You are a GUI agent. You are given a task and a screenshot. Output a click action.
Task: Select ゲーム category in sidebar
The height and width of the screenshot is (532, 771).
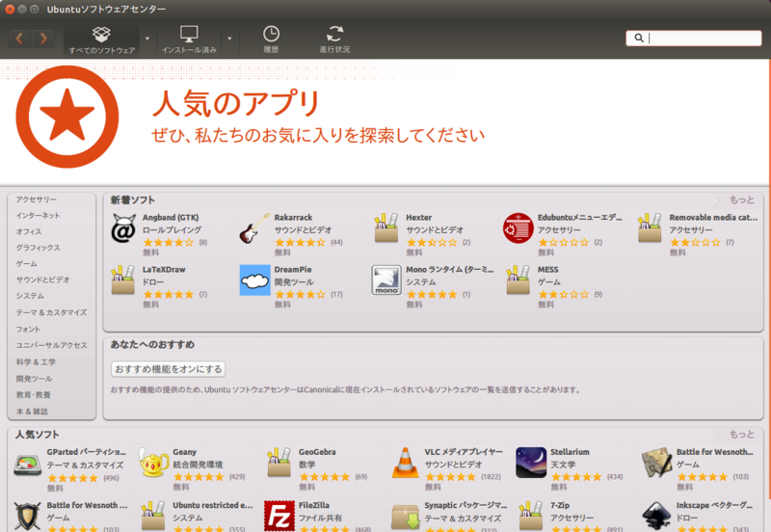pyautogui.click(x=26, y=263)
